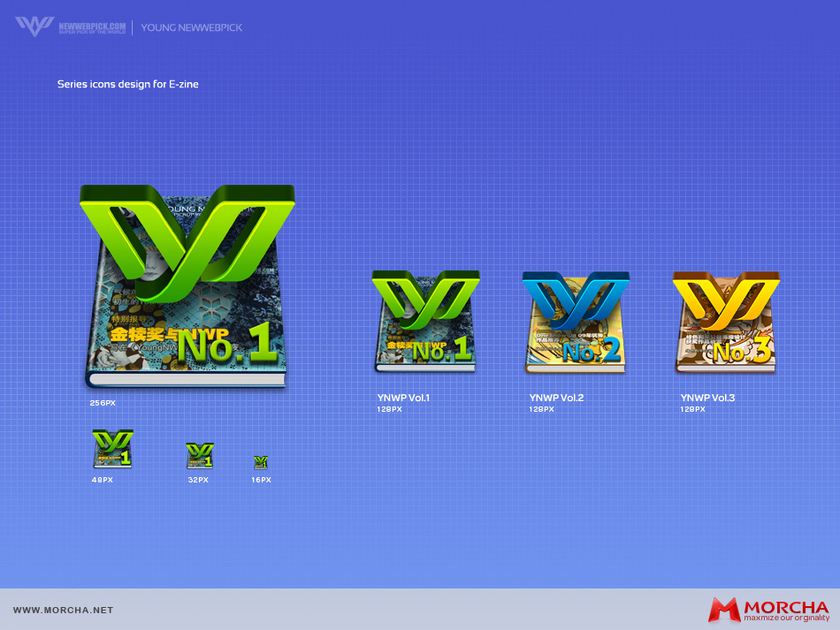Click the 'Series icons design for E-zine' heading

click(x=128, y=84)
